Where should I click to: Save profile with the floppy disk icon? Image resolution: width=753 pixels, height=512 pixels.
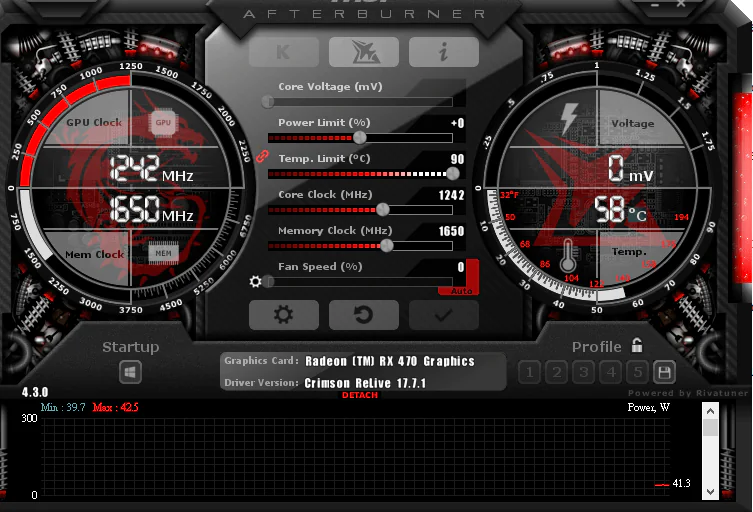[x=665, y=372]
